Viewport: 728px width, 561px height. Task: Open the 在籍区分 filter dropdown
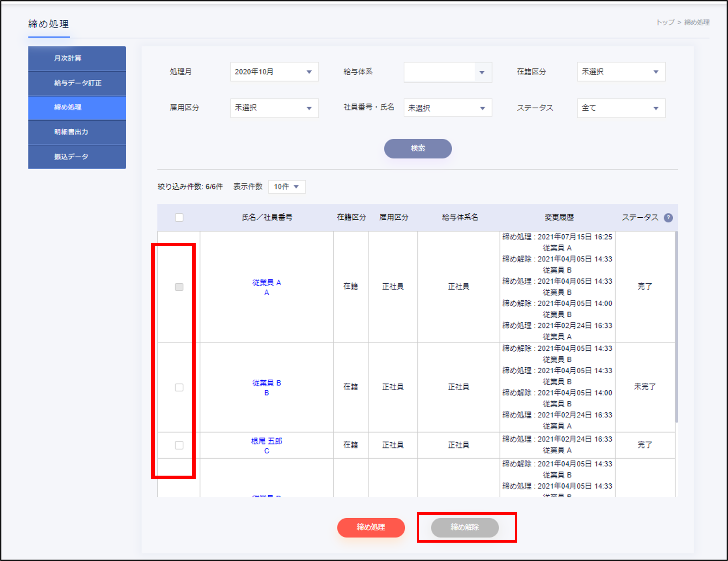[x=621, y=72]
